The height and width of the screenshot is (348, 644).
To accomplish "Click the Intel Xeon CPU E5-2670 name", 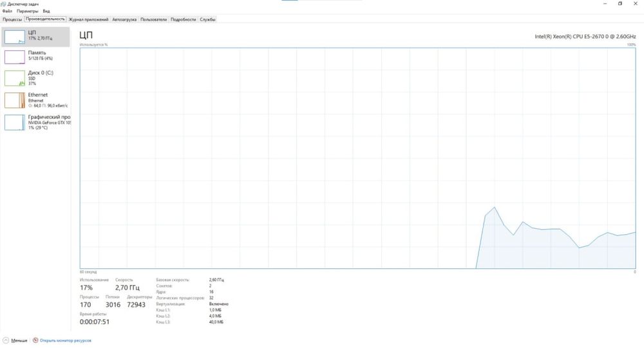I will 585,37.
